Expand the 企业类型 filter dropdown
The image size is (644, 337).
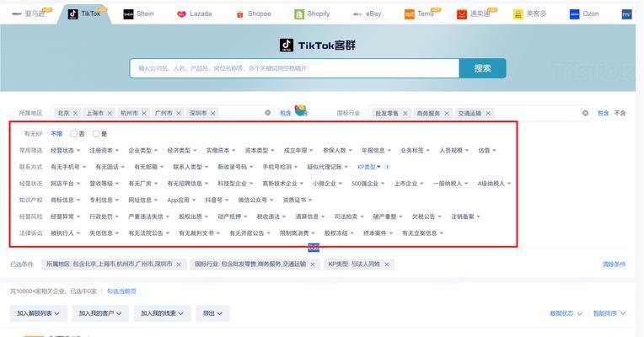(x=143, y=151)
